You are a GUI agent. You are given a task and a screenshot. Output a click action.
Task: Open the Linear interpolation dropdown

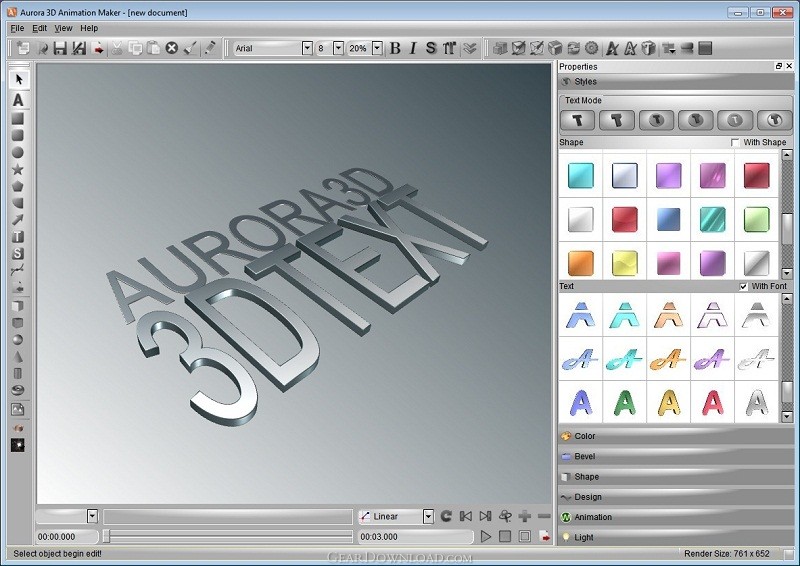pos(428,516)
